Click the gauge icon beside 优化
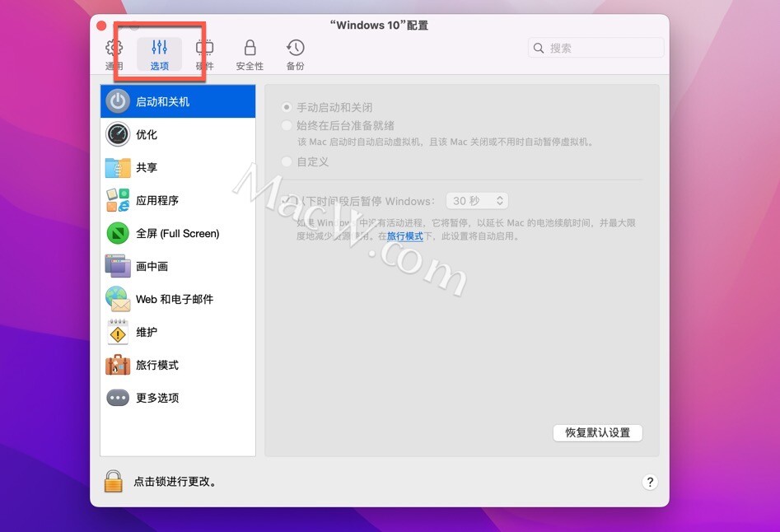Image resolution: width=780 pixels, height=532 pixels. (118, 134)
